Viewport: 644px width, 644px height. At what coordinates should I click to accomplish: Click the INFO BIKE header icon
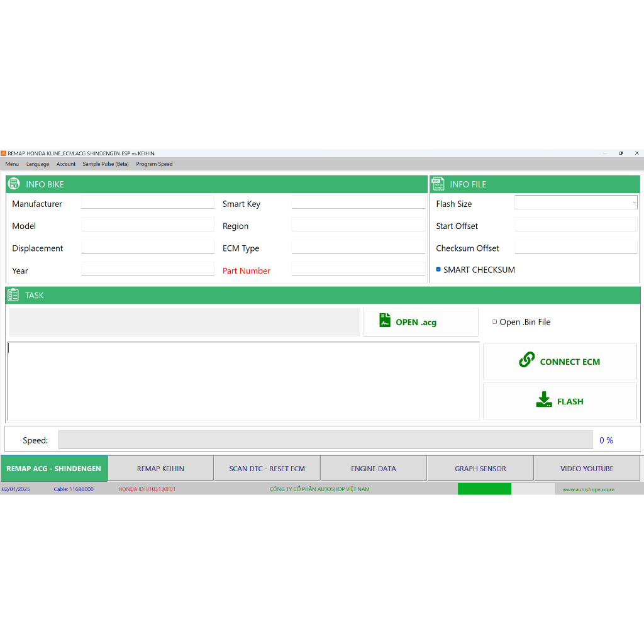(x=14, y=184)
